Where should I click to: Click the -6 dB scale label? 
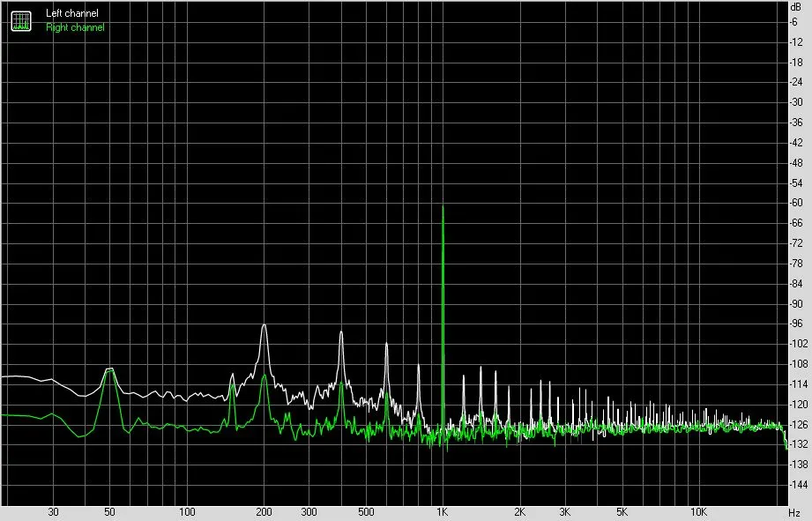pos(793,22)
